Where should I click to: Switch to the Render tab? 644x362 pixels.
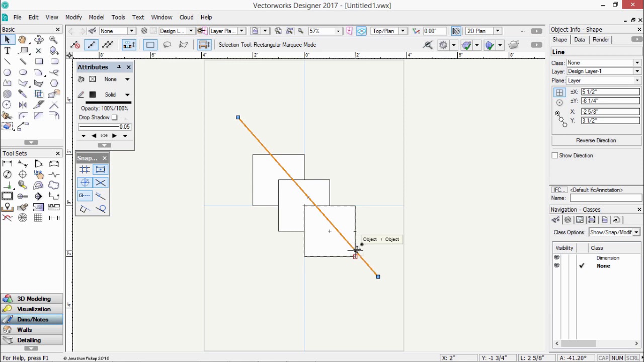point(601,40)
